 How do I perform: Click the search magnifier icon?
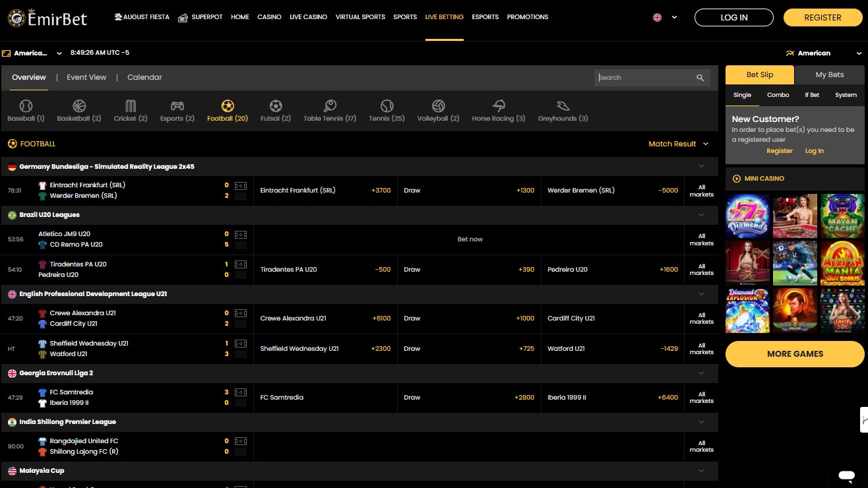click(x=700, y=78)
